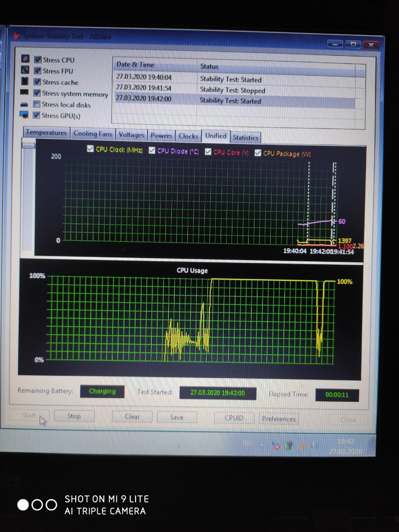The height and width of the screenshot is (532, 399).
Task: Click the network tray icon
Action: click(303, 447)
